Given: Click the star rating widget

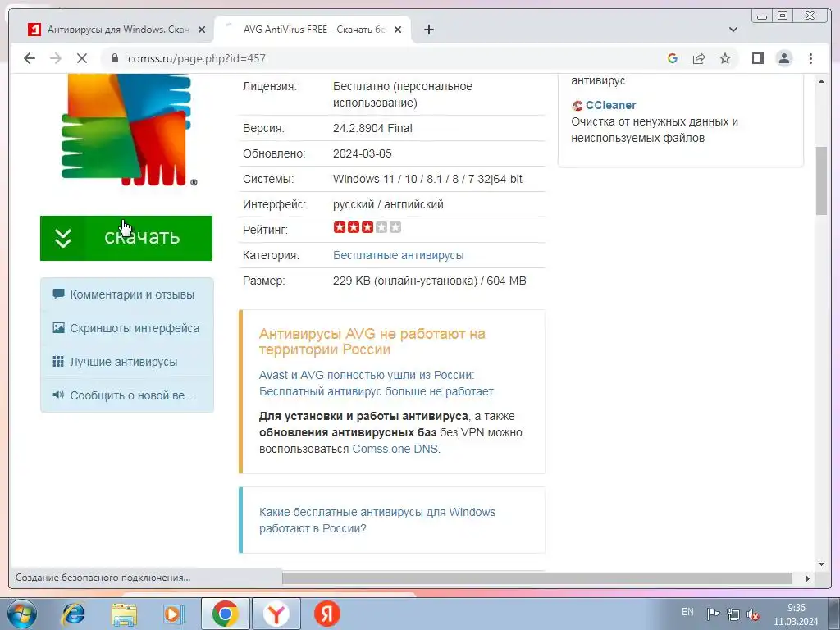Looking at the screenshot, I should point(367,228).
